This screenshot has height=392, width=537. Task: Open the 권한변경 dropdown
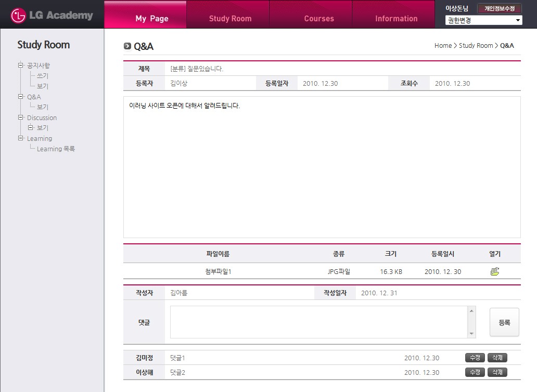[x=483, y=21]
